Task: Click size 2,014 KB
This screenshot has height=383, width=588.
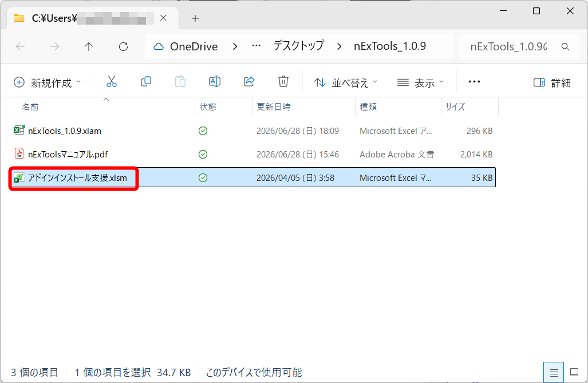Action: point(476,154)
